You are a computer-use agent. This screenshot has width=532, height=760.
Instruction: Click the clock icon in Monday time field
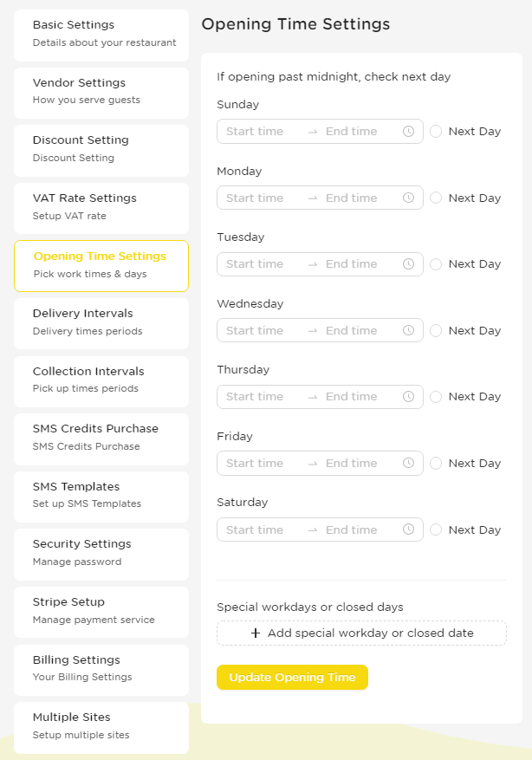tap(408, 198)
